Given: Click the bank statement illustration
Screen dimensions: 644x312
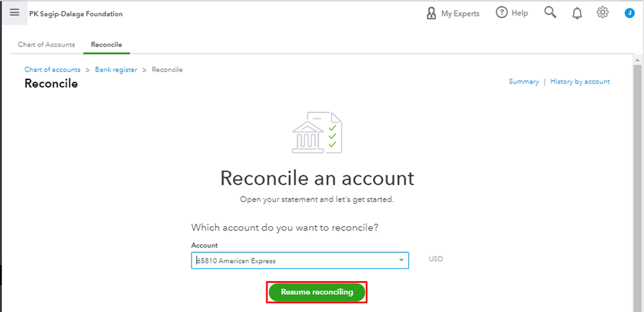Looking at the screenshot, I should [x=317, y=133].
